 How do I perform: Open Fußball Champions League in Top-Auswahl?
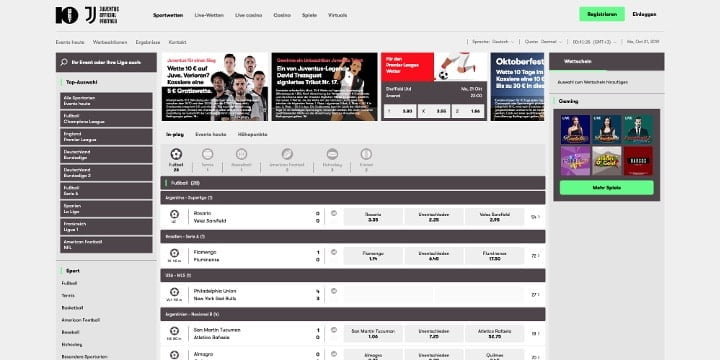pyautogui.click(x=106, y=118)
